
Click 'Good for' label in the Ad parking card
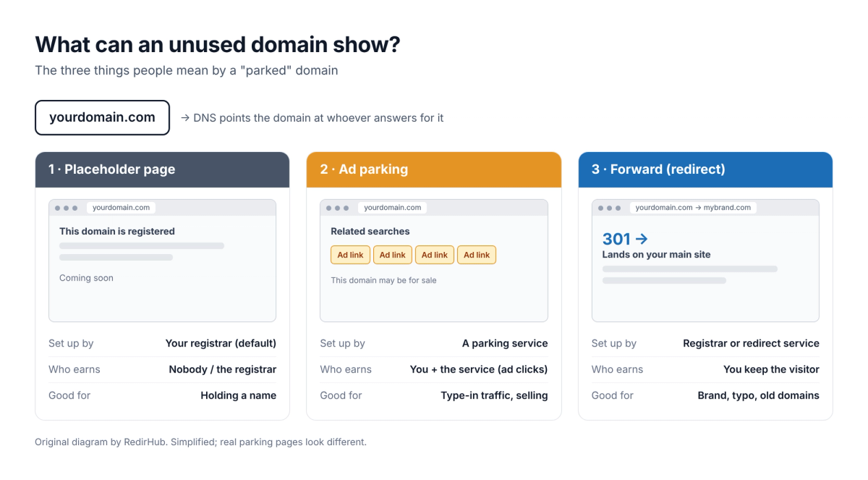(x=341, y=395)
